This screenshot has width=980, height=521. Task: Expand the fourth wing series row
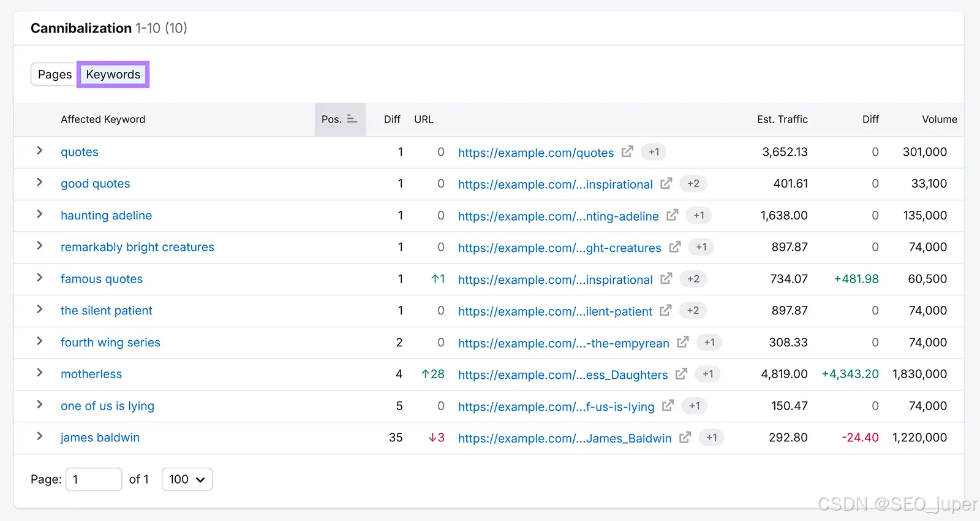(40, 341)
